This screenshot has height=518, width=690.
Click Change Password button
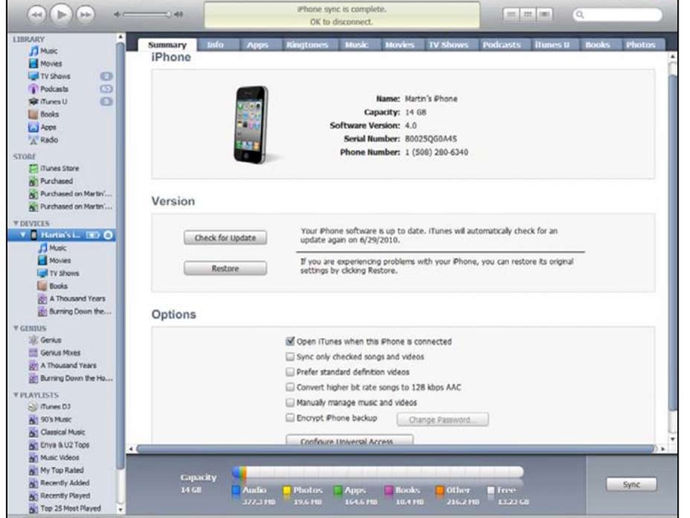443,420
